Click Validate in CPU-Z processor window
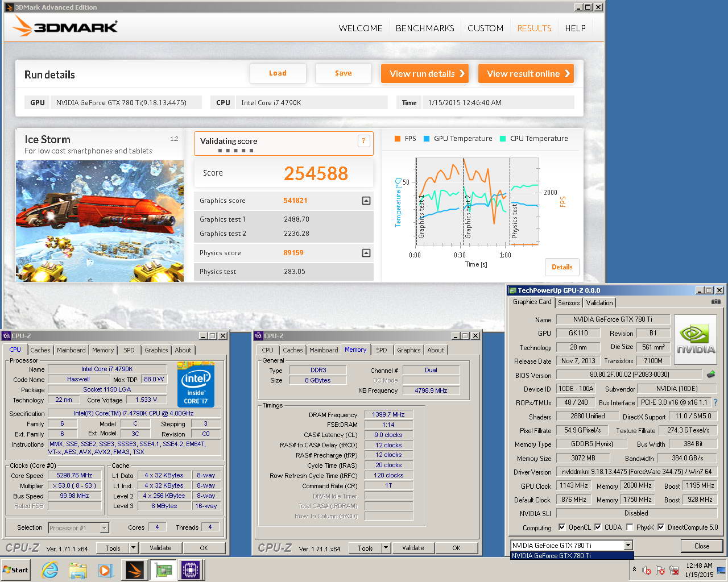This screenshot has height=582, width=728. pos(160,548)
